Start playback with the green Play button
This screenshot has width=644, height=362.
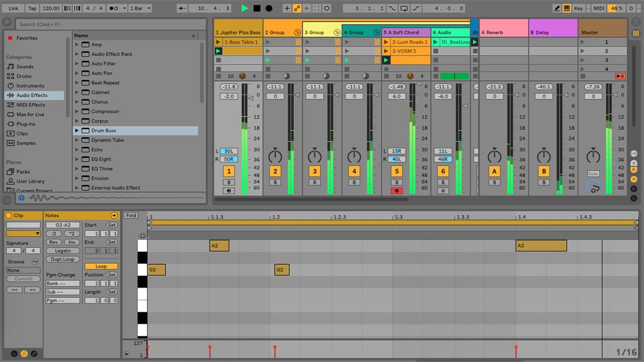245,8
